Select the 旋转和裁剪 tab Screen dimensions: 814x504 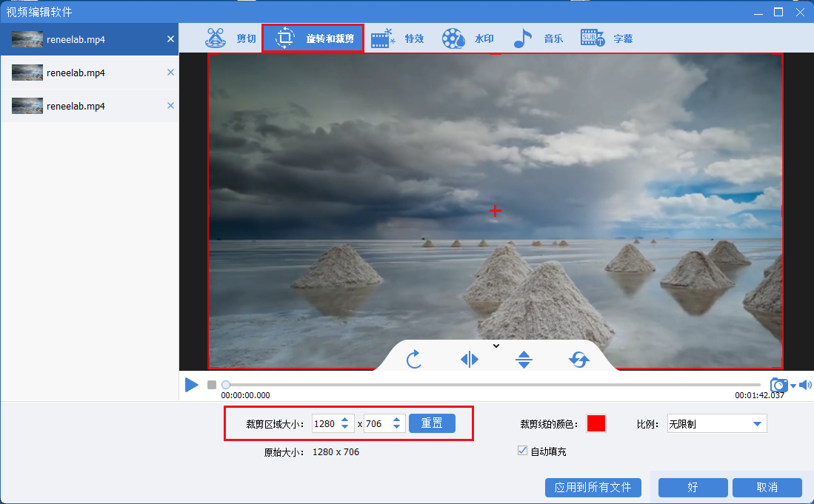click(313, 38)
